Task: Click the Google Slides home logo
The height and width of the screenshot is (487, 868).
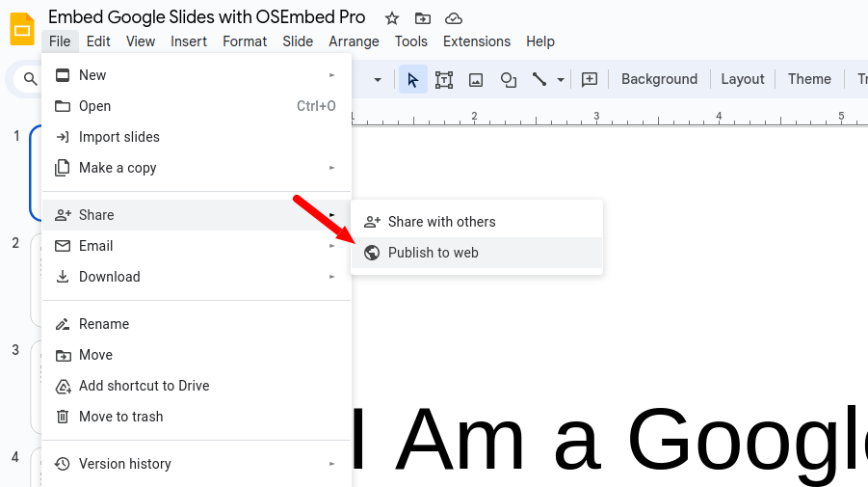Action: coord(22,29)
